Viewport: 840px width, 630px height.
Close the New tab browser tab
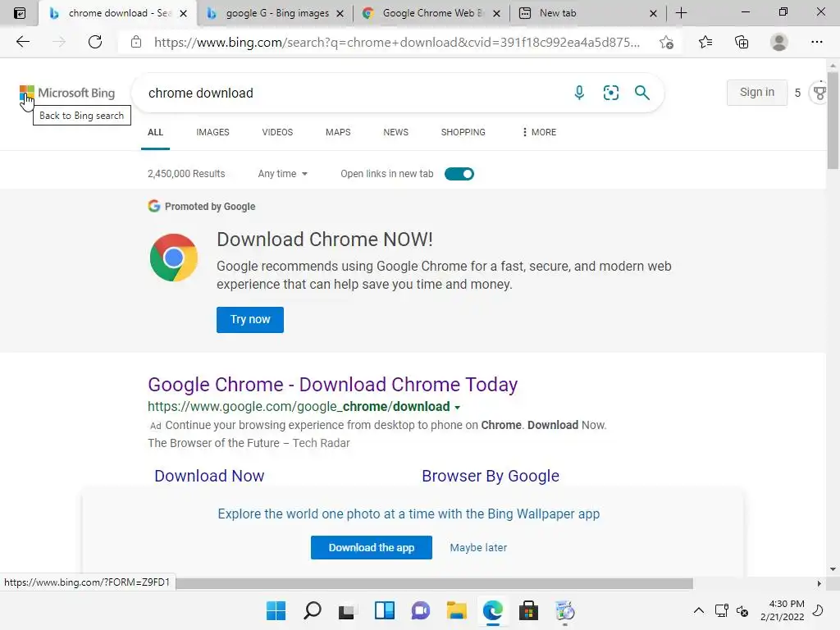click(653, 13)
